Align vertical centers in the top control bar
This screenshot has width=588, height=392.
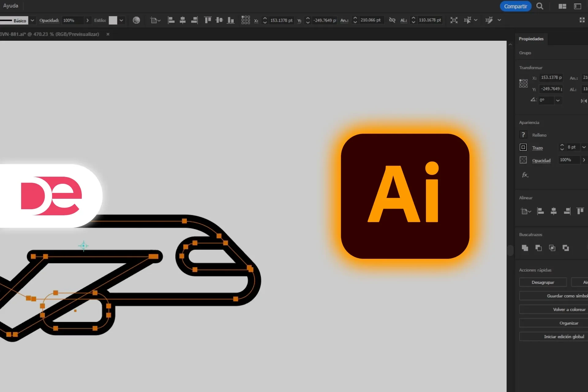tap(219, 20)
